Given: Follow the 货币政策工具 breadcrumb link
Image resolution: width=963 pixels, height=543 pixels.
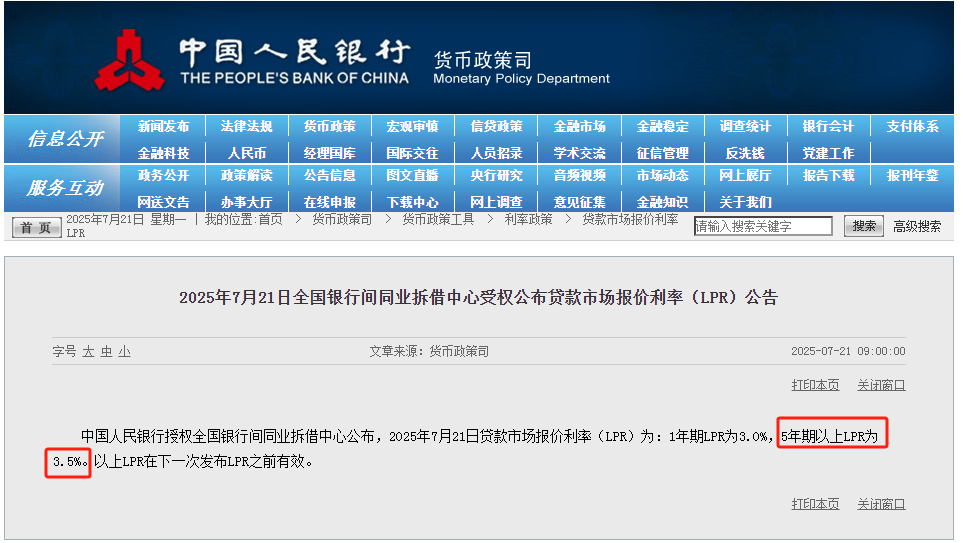Looking at the screenshot, I should coord(439,219).
